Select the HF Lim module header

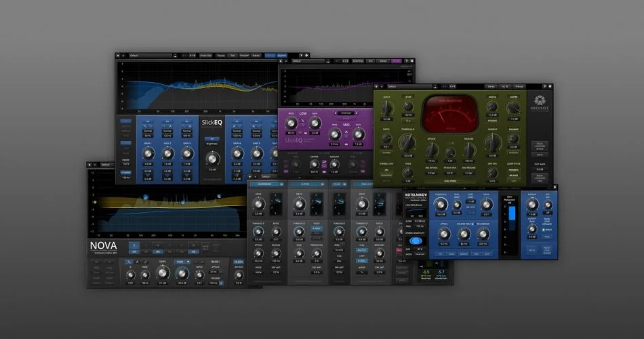point(339,184)
